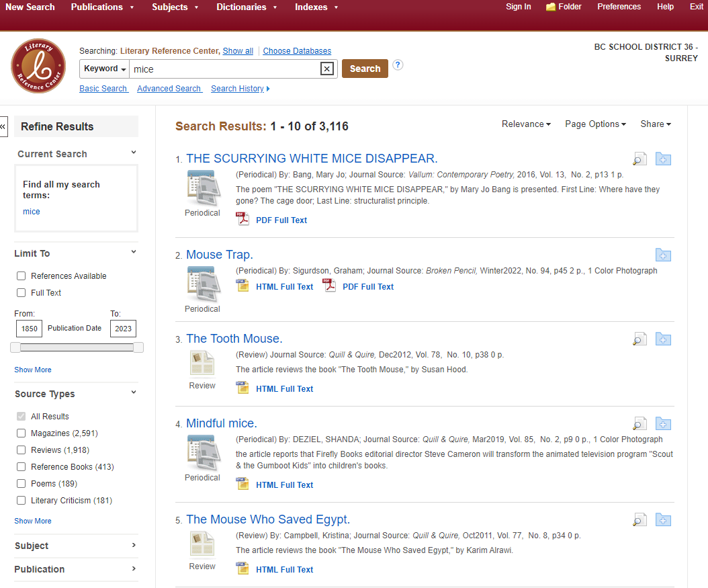Open Search History
This screenshot has width=708, height=588.
(x=240, y=89)
